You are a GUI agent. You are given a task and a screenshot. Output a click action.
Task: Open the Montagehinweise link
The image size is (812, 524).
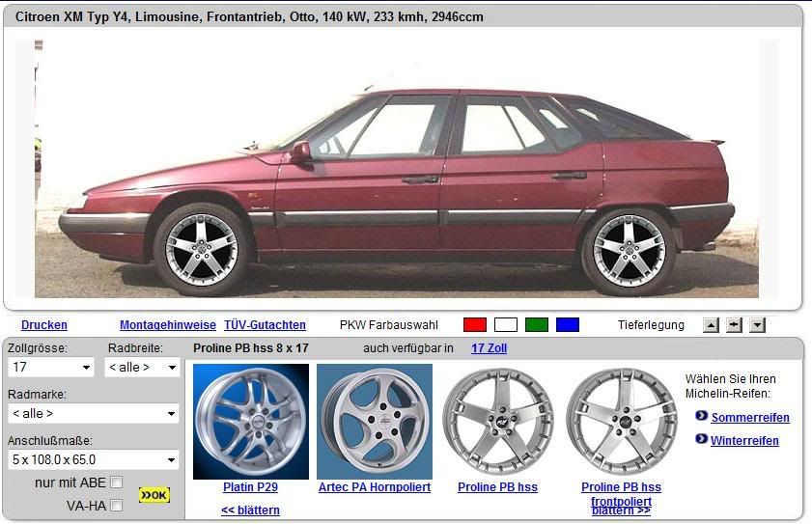pyautogui.click(x=168, y=325)
